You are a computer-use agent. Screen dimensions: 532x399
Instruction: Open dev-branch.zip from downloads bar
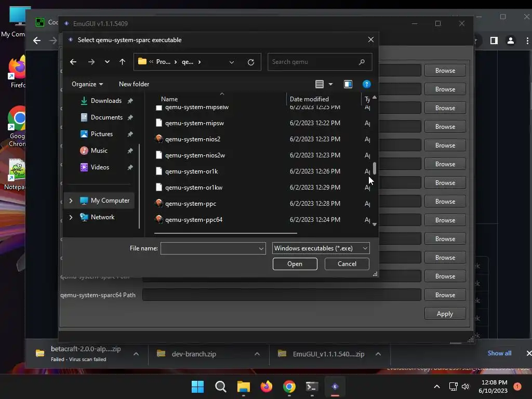coord(194,354)
